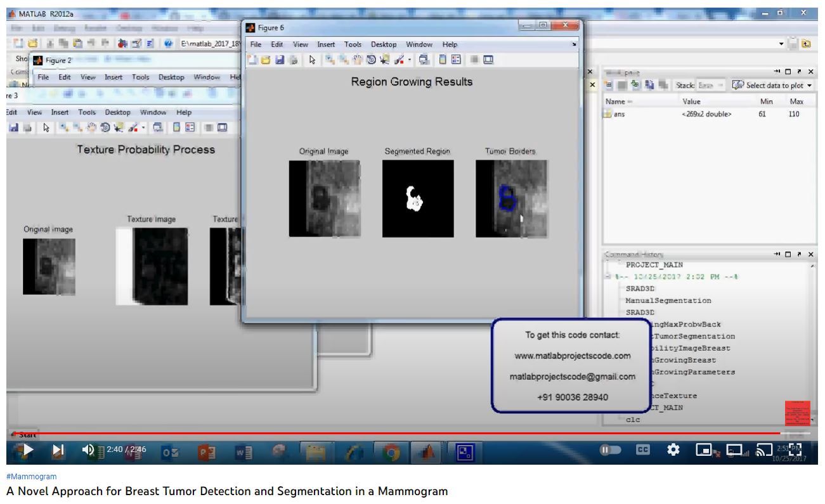
Task: Click the #Mammogram hashtag link
Action: pyautogui.click(x=32, y=476)
